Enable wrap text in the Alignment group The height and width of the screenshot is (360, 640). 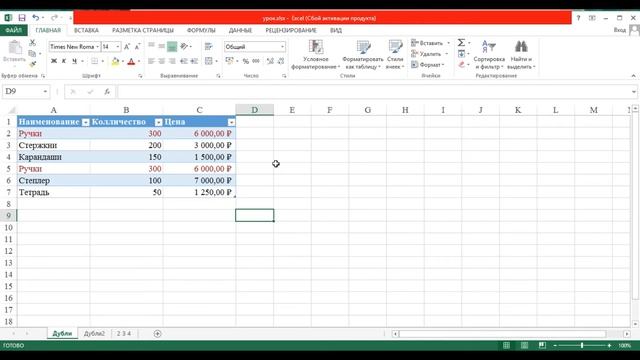coord(209,46)
